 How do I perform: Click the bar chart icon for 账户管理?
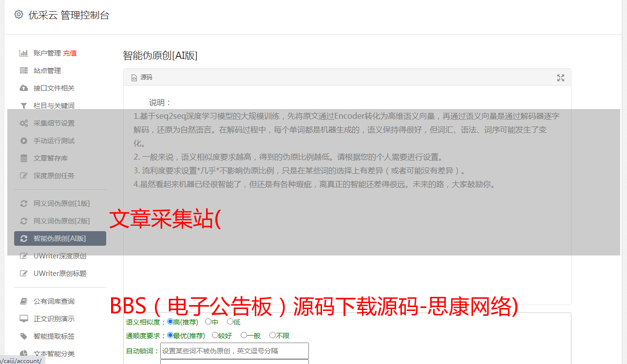tap(23, 53)
